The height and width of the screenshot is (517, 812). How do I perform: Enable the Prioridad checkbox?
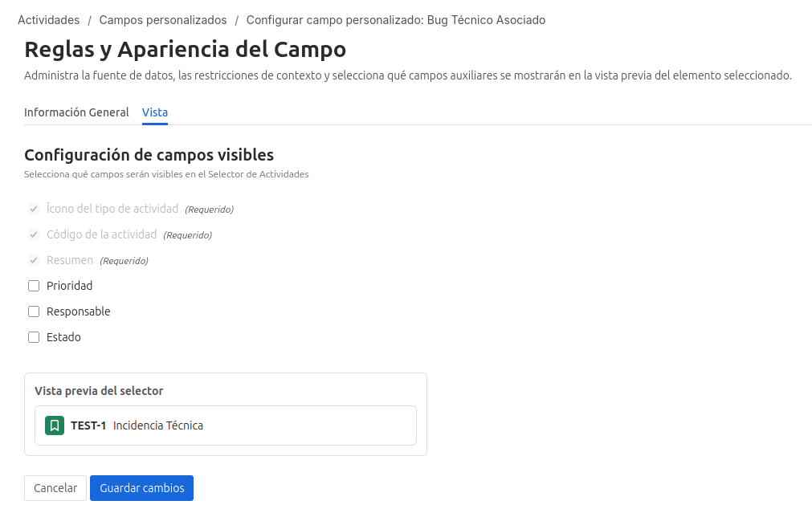(33, 286)
